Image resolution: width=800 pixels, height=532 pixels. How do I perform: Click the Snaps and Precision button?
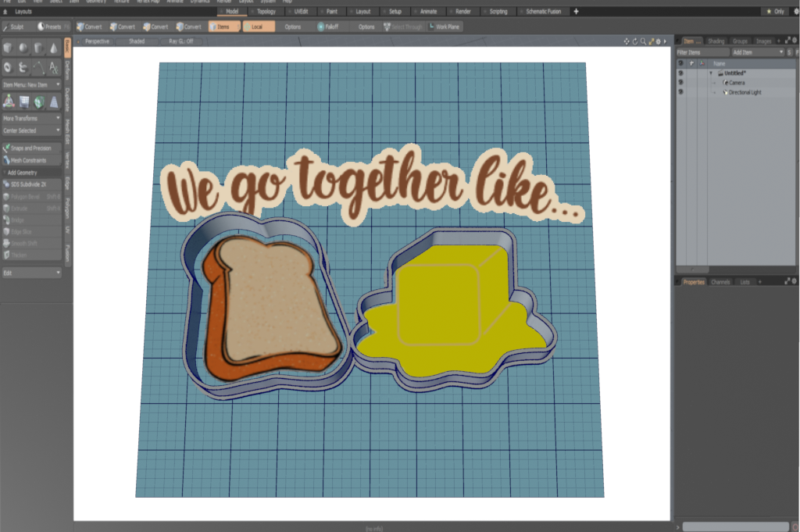[x=31, y=148]
